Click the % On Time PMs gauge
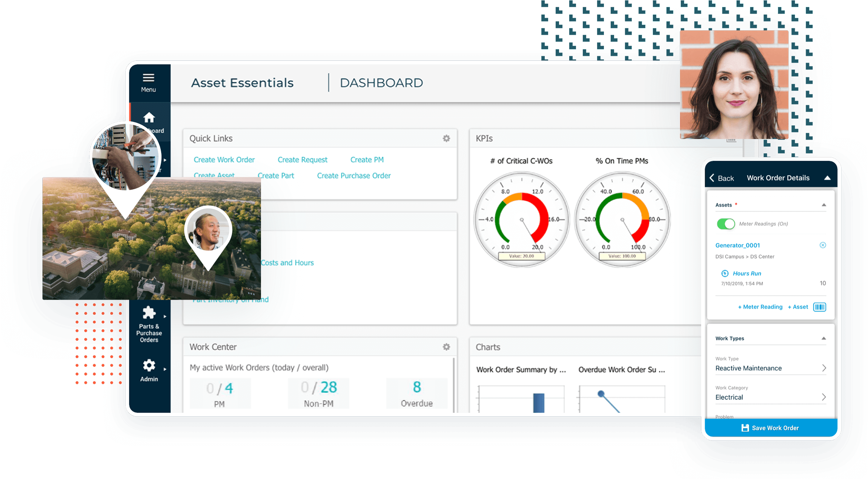The height and width of the screenshot is (479, 868). [x=622, y=220]
